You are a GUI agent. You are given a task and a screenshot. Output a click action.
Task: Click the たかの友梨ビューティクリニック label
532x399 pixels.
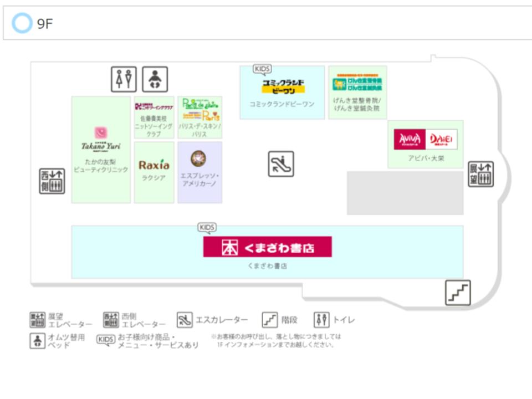coord(101,166)
